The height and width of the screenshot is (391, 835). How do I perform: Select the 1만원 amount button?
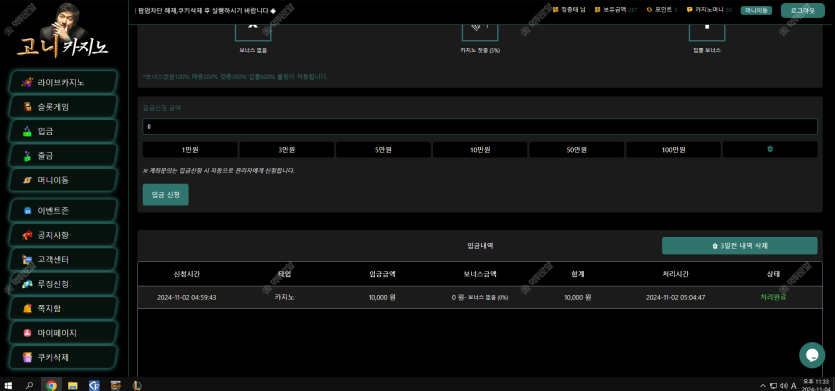point(190,150)
